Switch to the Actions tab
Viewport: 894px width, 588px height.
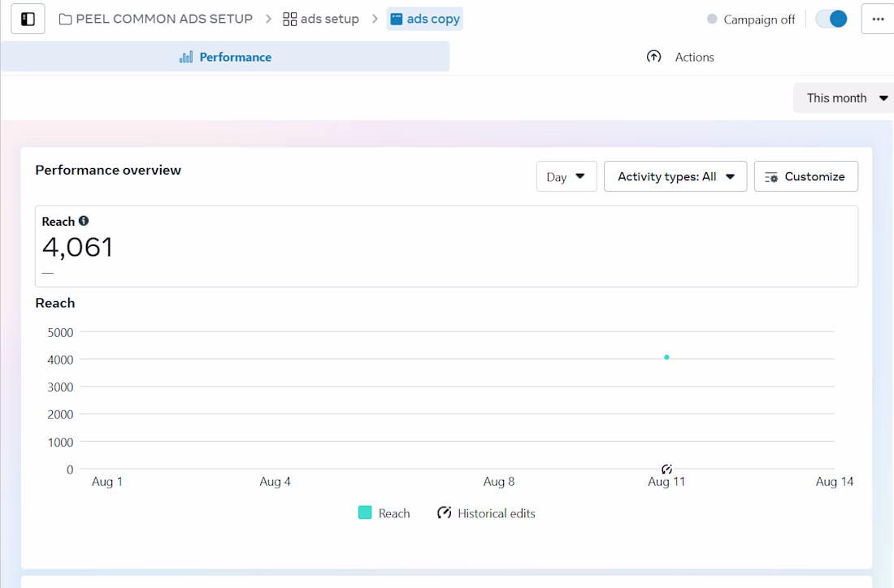click(679, 57)
